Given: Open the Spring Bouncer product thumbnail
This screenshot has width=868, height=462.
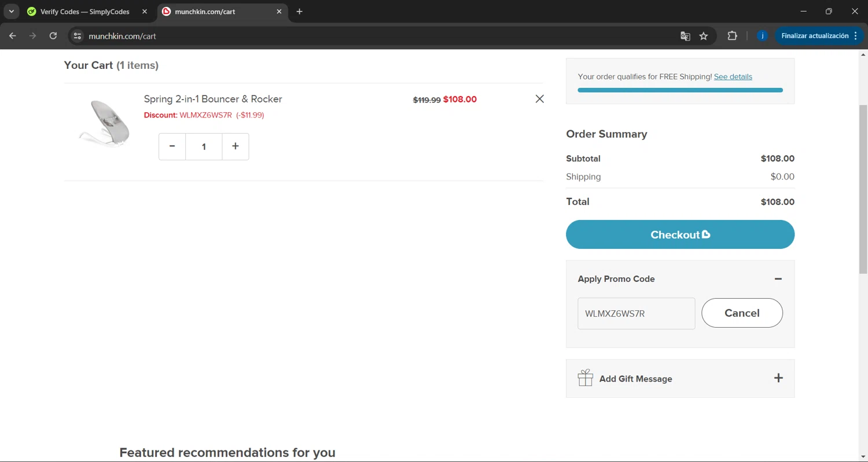Looking at the screenshot, I should click(x=104, y=123).
